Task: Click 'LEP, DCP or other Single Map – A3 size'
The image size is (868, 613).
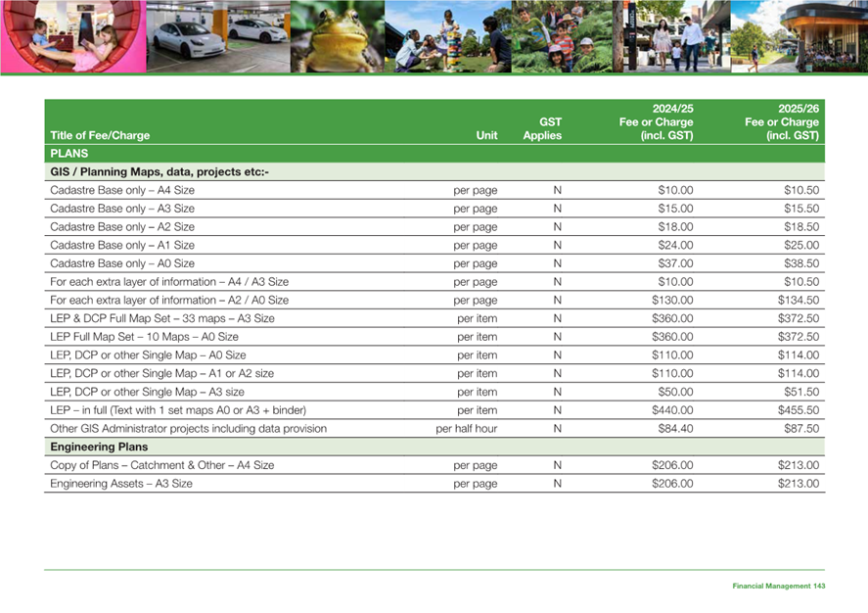Action: point(147,392)
